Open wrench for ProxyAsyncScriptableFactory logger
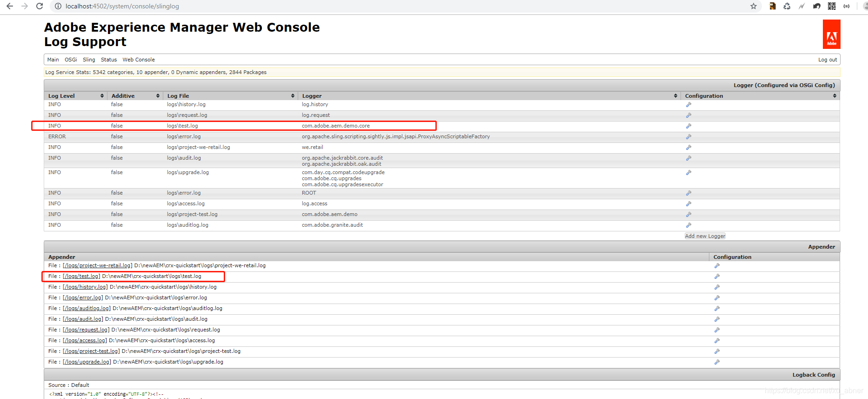This screenshot has height=399, width=868. click(688, 137)
